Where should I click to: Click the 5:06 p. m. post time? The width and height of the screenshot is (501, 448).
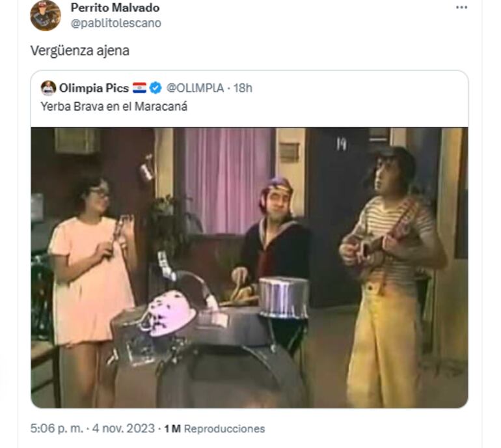[x=57, y=428]
